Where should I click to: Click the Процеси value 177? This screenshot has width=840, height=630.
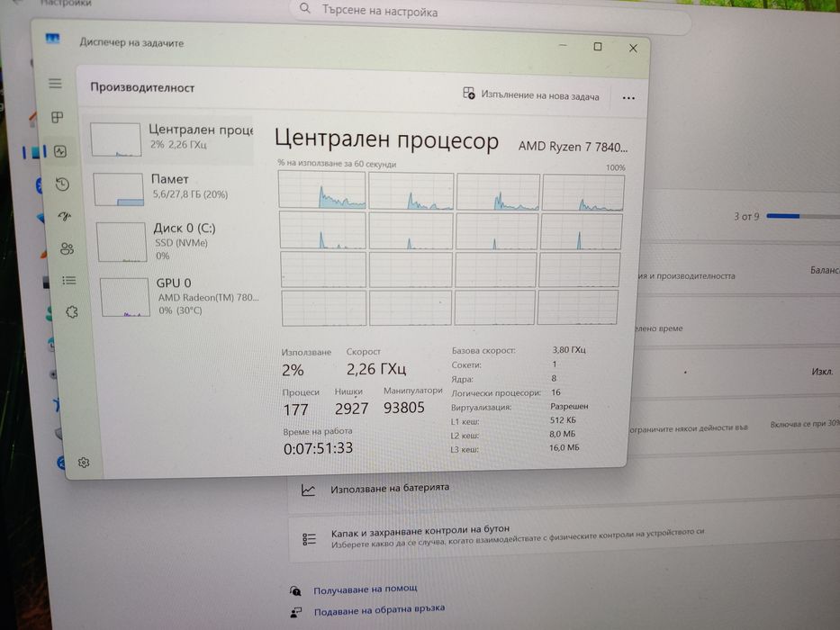(x=295, y=409)
